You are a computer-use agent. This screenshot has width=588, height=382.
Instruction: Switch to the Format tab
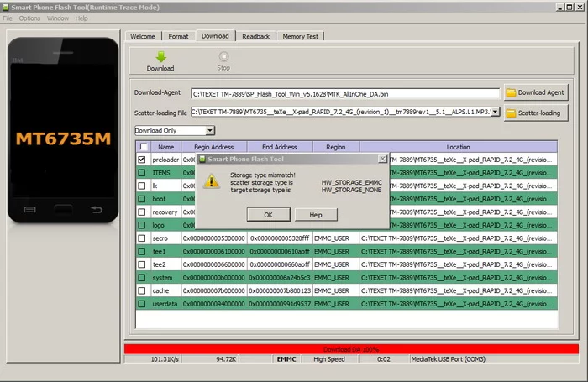pyautogui.click(x=178, y=36)
